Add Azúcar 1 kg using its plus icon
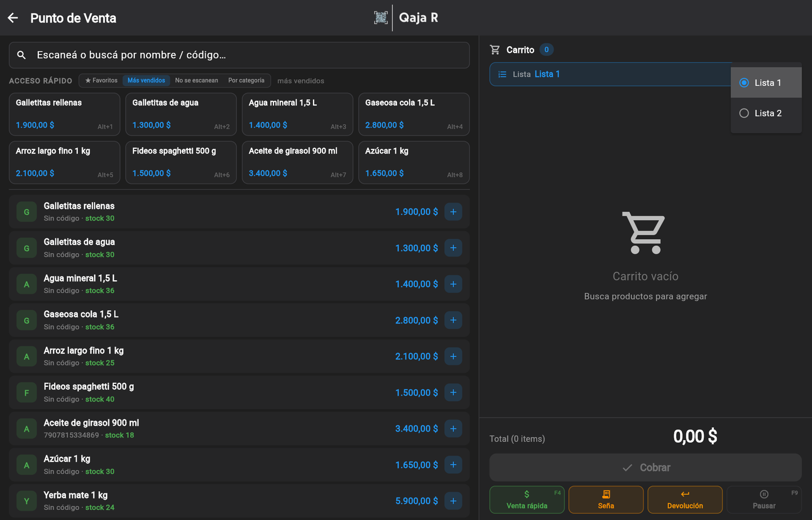 click(x=453, y=465)
